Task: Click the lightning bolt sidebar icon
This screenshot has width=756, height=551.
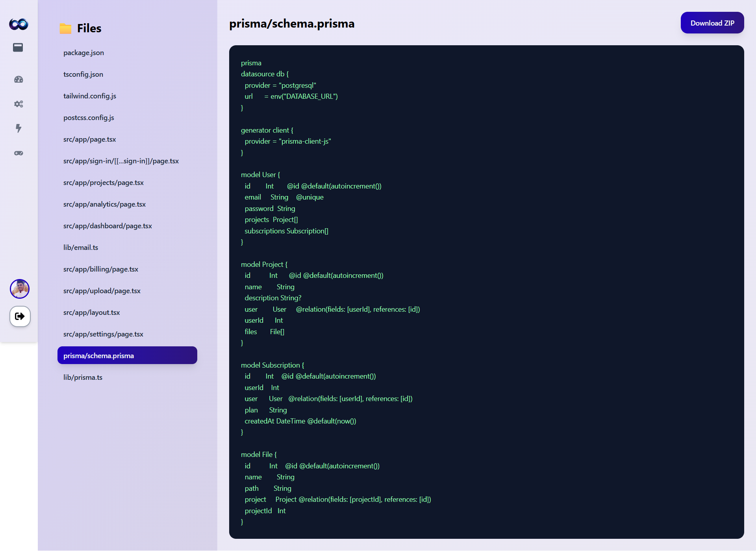Action: click(x=19, y=128)
